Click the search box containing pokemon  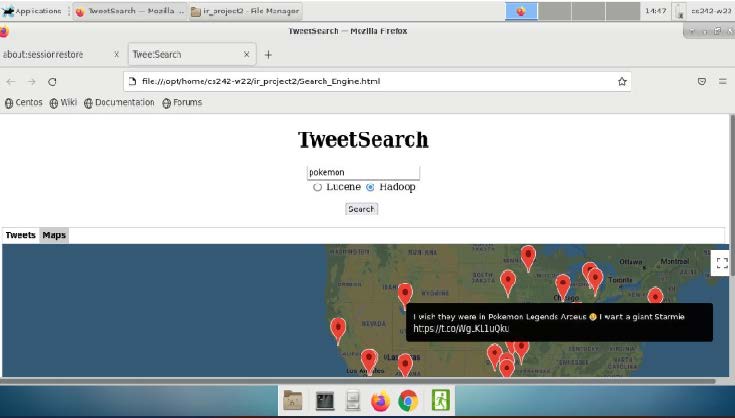point(363,172)
